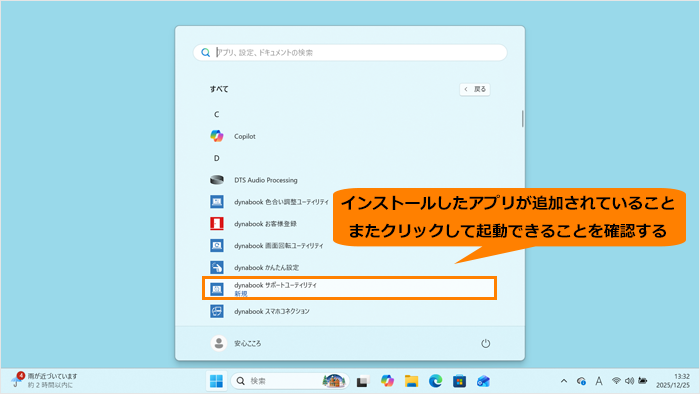700x394 pixels.
Task: Click the OneDrive cloud tray icon
Action: coord(581,381)
